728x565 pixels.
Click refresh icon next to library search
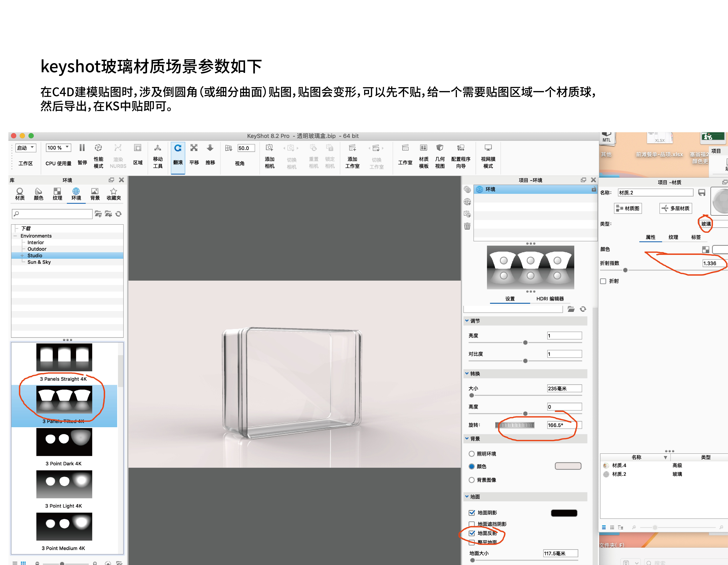coord(118,214)
